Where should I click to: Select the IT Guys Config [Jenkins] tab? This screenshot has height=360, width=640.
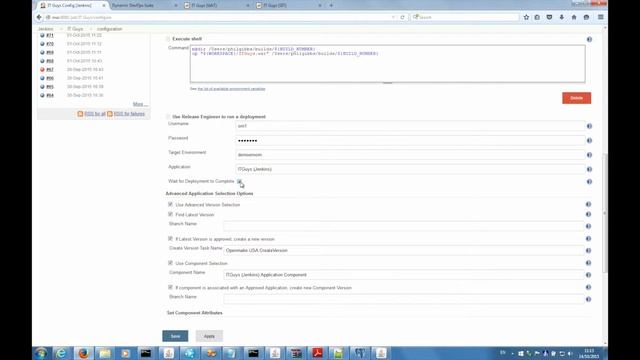[72, 5]
